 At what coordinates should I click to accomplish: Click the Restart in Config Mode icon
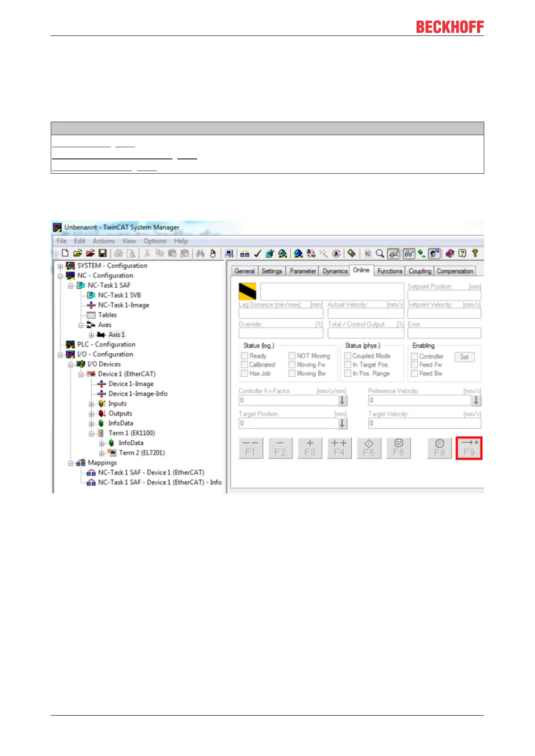pyautogui.click(x=298, y=254)
